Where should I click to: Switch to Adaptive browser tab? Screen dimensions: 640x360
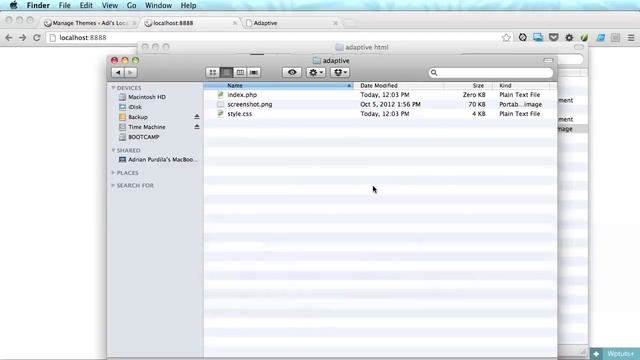[292, 23]
